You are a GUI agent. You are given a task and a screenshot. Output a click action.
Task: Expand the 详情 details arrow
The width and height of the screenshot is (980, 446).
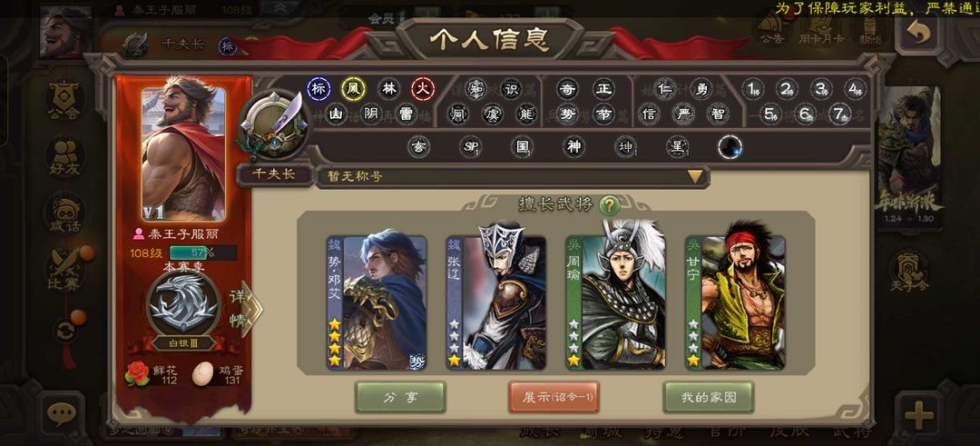tap(246, 307)
